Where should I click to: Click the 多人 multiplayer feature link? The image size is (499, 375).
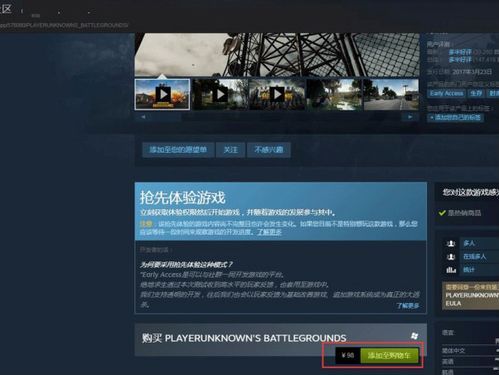pos(469,243)
